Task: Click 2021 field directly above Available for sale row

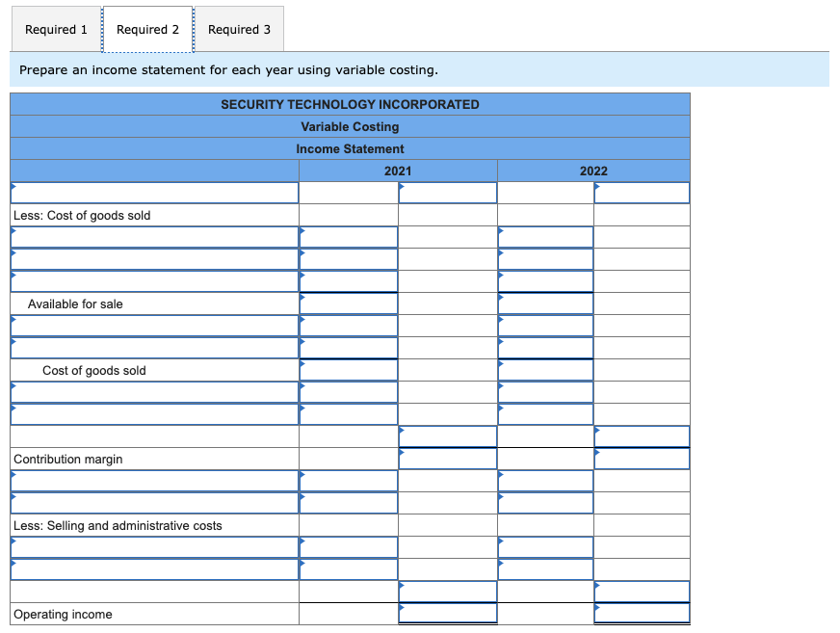Action: point(349,281)
